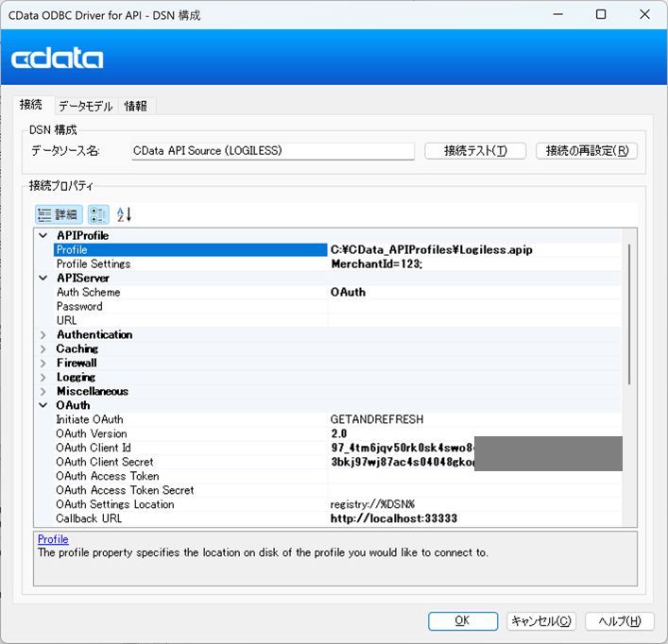Screen dimensions: 668x644
Task: Click the OAuth value of Auth Scheme
Action: (x=348, y=292)
